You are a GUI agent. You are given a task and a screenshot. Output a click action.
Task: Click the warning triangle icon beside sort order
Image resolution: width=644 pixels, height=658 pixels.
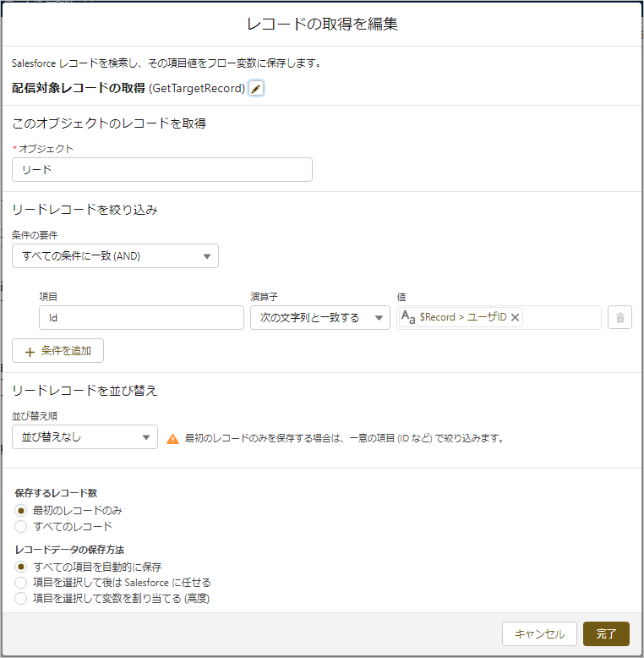coord(172,439)
